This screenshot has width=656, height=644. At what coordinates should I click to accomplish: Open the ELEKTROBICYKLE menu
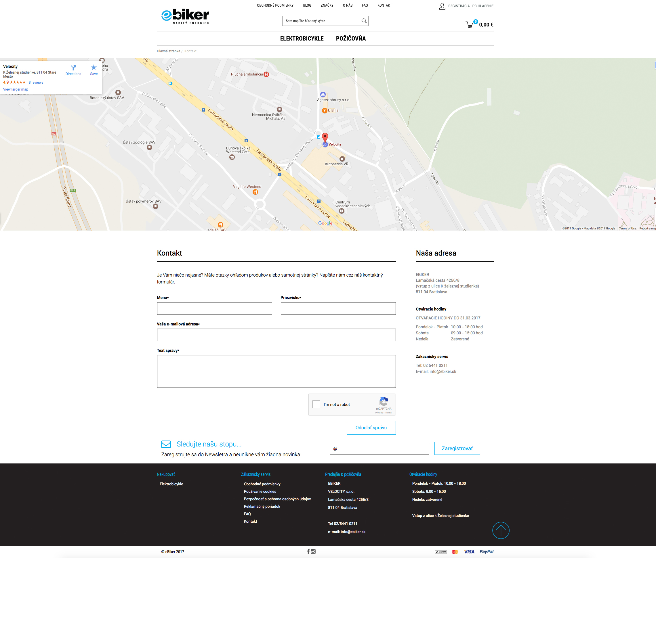pyautogui.click(x=302, y=39)
